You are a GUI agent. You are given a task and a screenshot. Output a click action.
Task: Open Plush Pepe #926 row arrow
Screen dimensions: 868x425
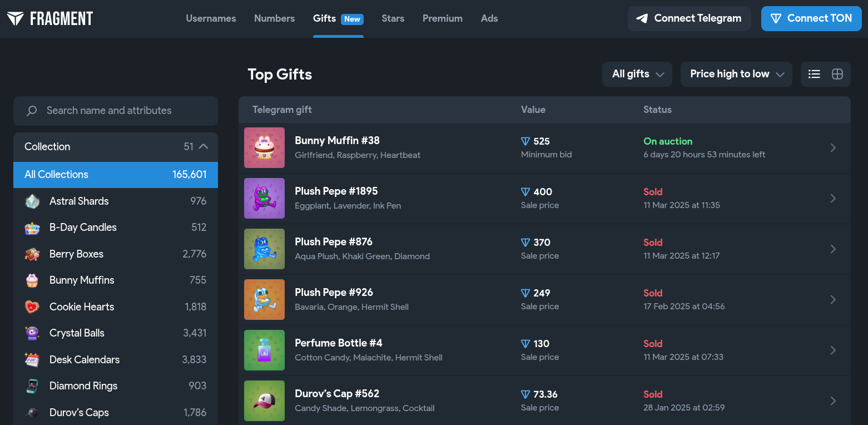pyautogui.click(x=833, y=299)
